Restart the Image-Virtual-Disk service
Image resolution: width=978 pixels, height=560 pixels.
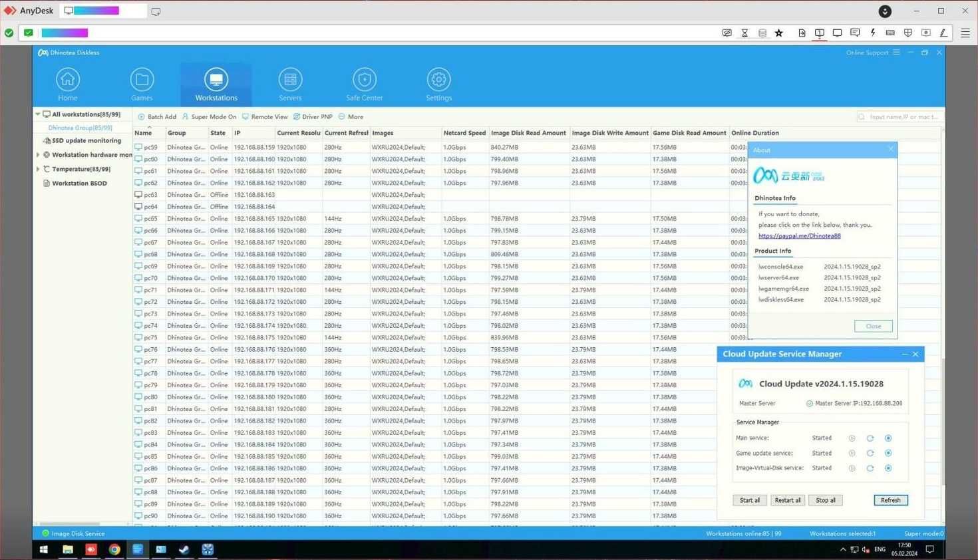[870, 468]
